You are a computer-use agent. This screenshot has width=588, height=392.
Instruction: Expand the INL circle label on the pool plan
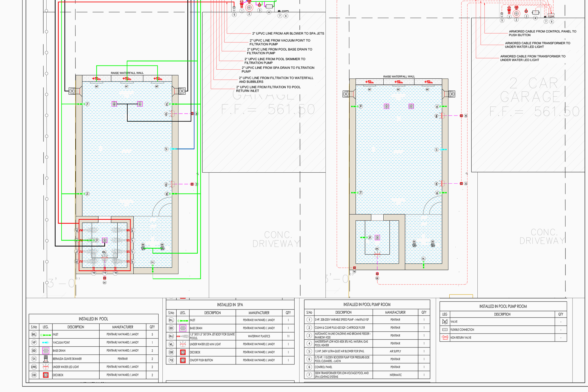(87, 104)
